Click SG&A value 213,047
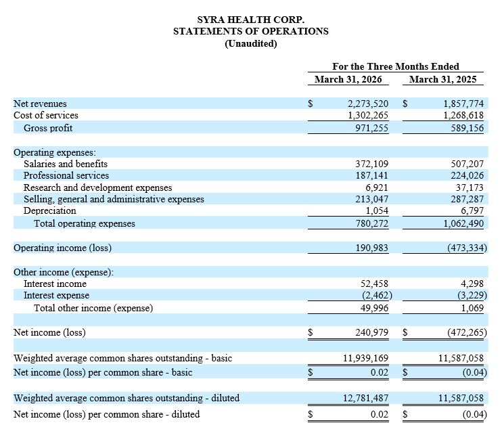The height and width of the screenshot is (448, 504). click(372, 199)
